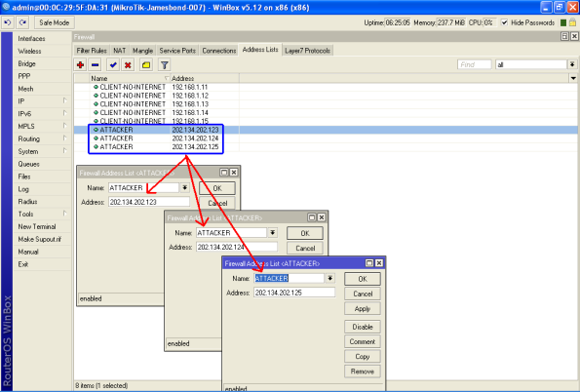Toggle the Safe Mode button
580x392 pixels.
[x=55, y=22]
